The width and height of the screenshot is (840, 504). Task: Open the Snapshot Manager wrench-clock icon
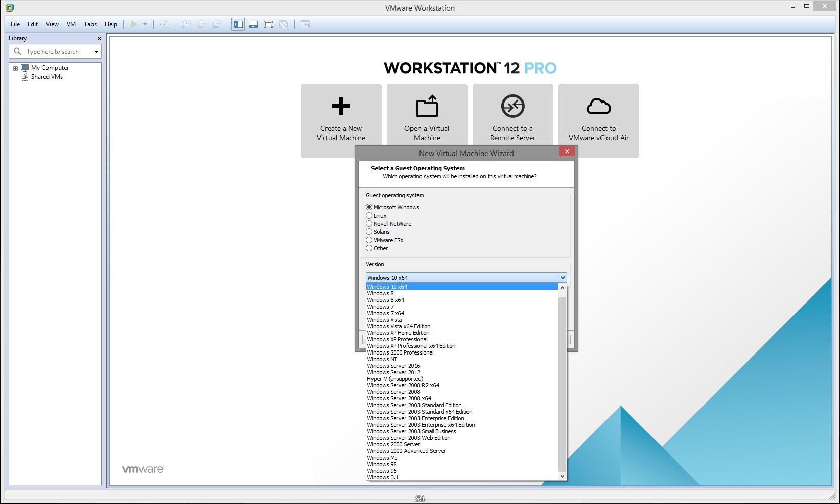point(216,24)
